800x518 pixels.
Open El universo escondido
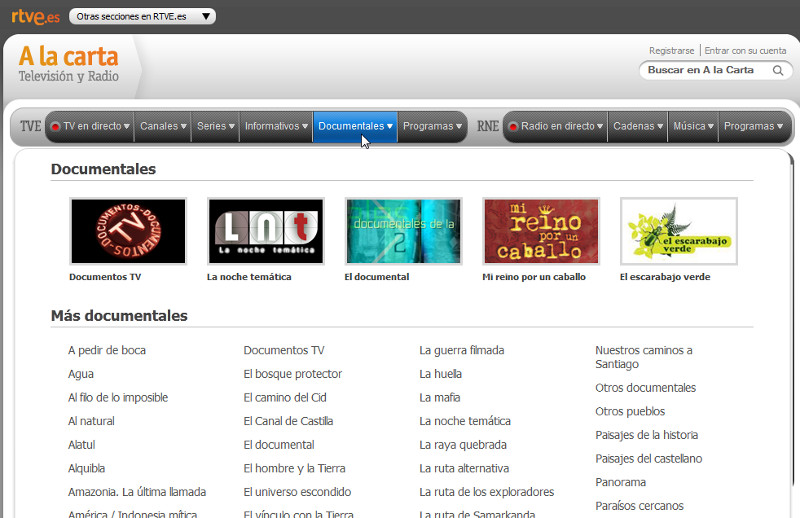pos(297,492)
